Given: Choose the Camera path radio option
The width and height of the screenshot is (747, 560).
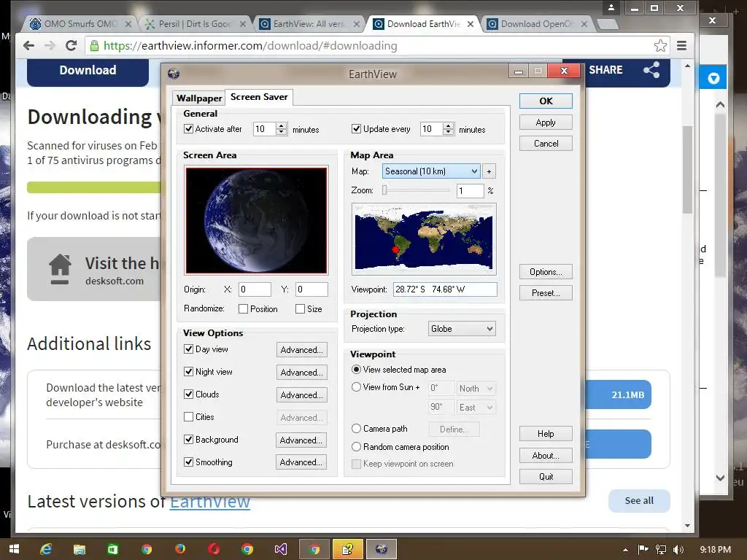Looking at the screenshot, I should click(x=356, y=429).
